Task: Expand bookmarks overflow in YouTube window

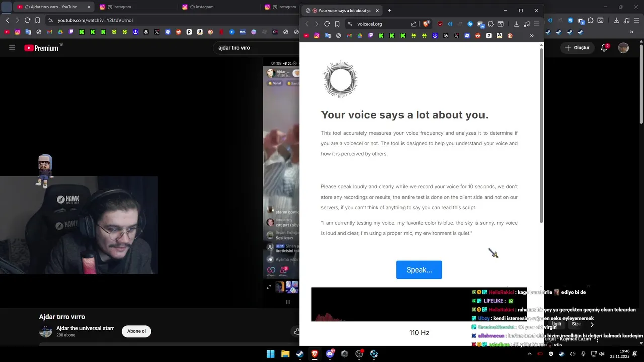Action: [632, 32]
